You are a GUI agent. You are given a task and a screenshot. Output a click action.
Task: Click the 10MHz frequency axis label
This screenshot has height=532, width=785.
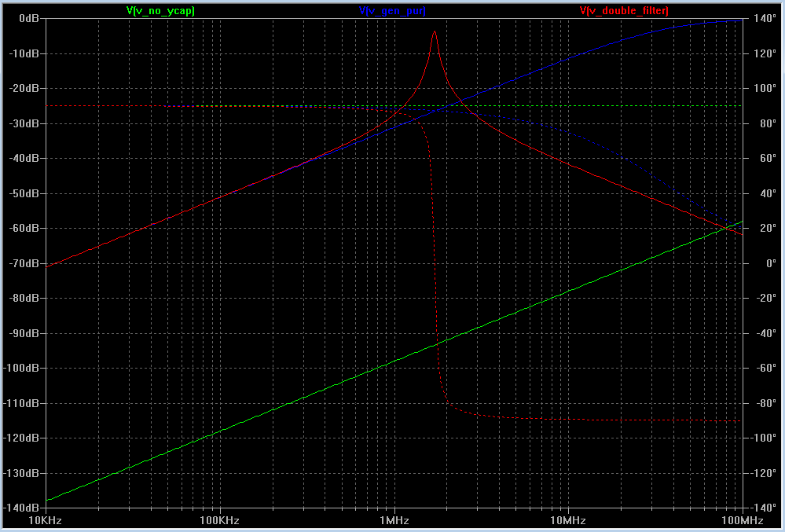[x=568, y=521]
